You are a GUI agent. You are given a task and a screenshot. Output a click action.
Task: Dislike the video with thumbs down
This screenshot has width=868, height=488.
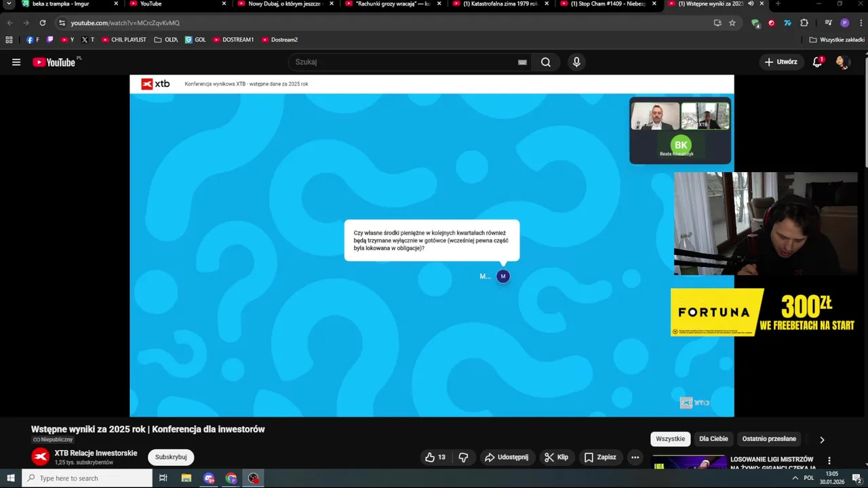(463, 457)
